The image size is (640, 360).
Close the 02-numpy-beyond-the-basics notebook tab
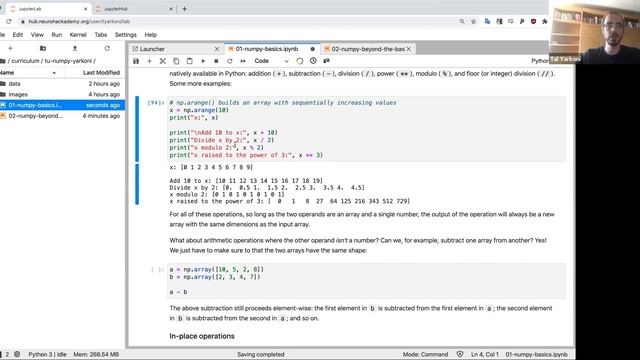tap(409, 49)
